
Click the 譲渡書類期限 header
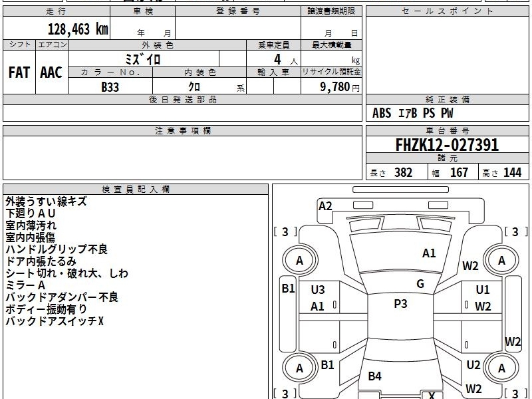point(331,11)
